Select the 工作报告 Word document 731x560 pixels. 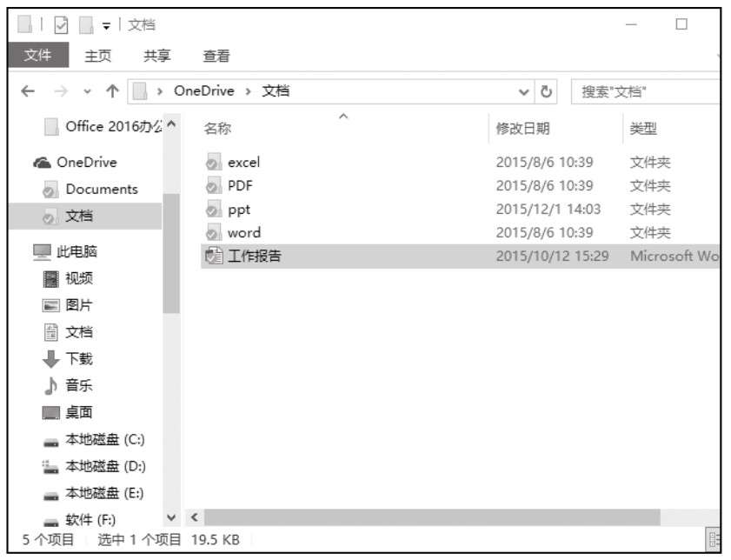pos(459,256)
